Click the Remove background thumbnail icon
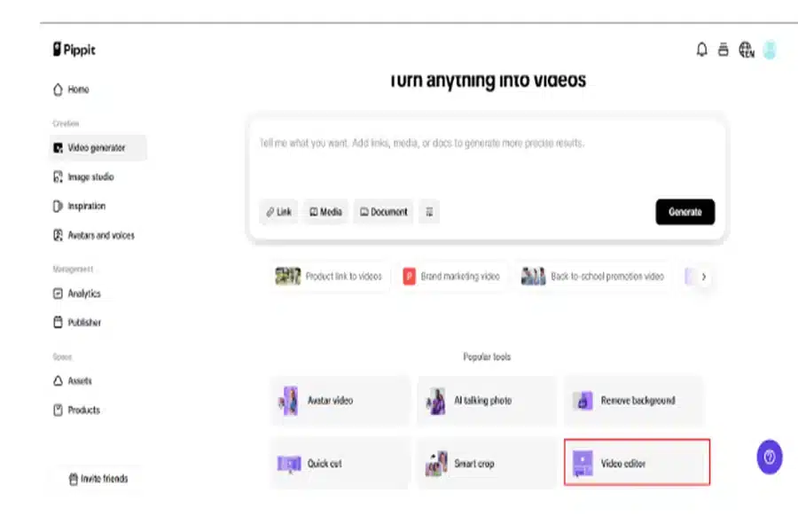798x532 pixels. [x=583, y=401]
